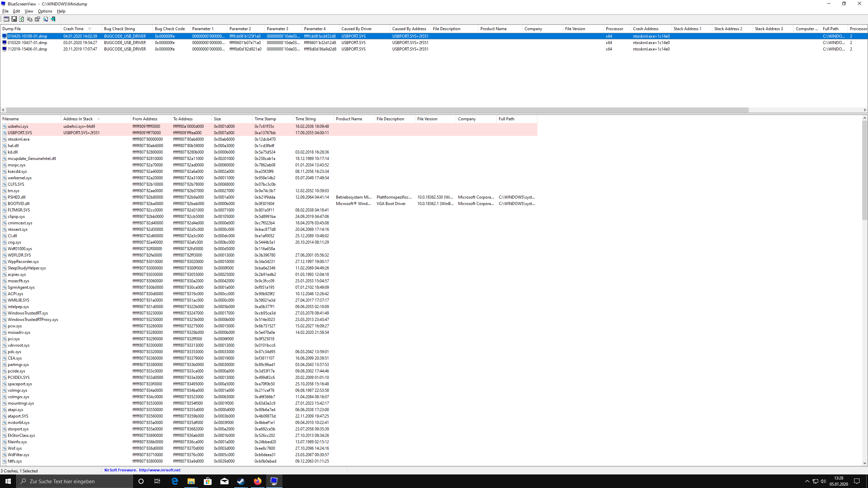This screenshot has height=488, width=868.
Task: Sort by Crash Time column header
Action: [74, 29]
